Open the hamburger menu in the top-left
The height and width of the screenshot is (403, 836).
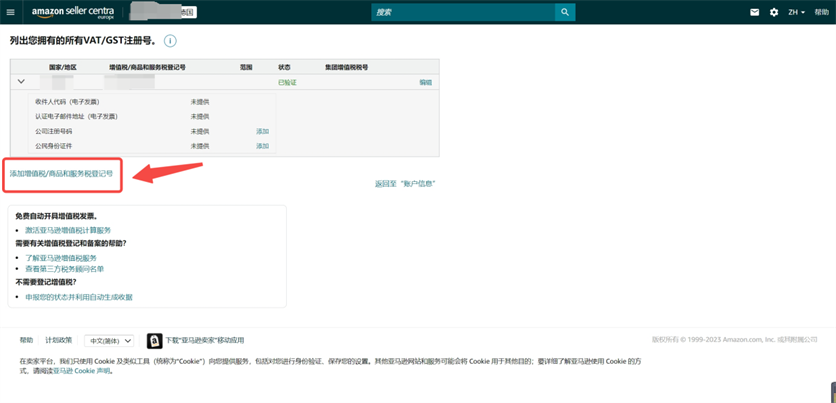(x=11, y=12)
